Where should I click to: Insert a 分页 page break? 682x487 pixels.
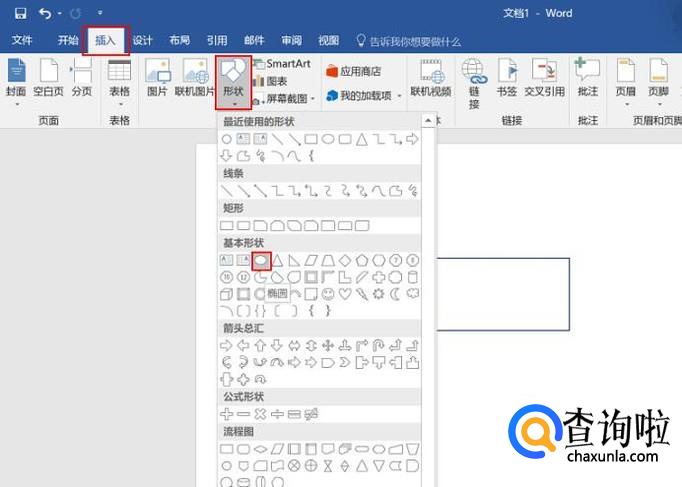[x=82, y=77]
